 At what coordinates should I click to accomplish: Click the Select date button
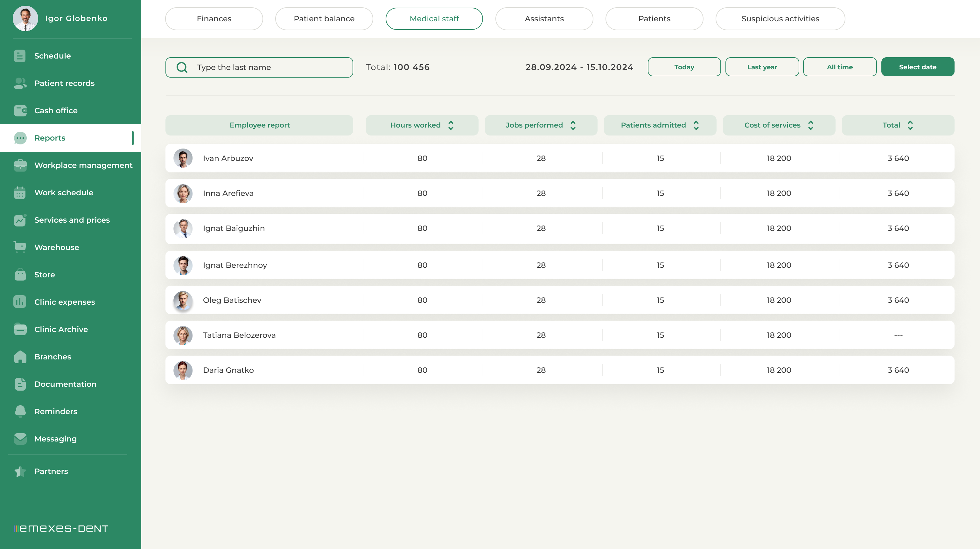point(918,67)
